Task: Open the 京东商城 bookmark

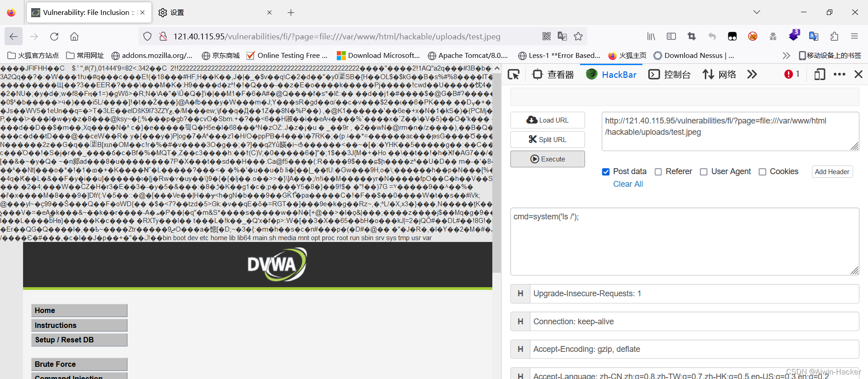Action: click(x=221, y=56)
